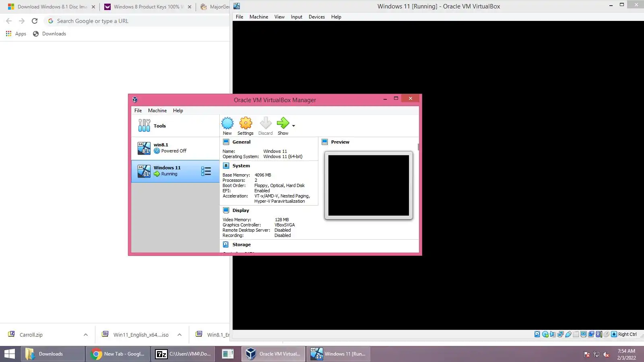Click the hard disk activity status icon
644x362 pixels.
(537, 334)
